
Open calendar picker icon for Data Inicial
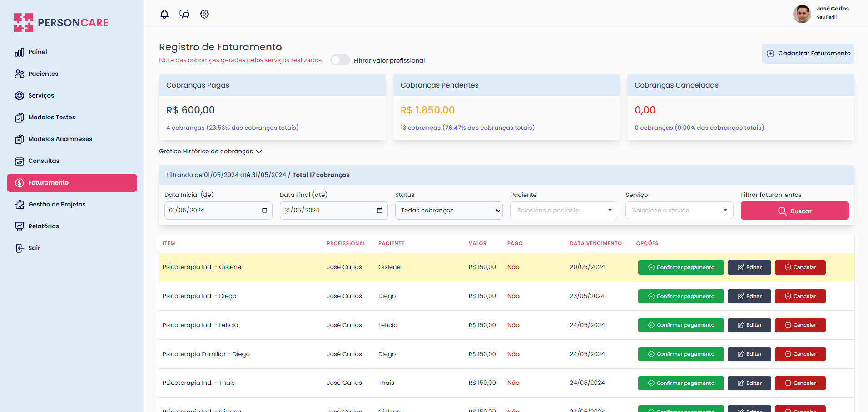[x=264, y=210]
